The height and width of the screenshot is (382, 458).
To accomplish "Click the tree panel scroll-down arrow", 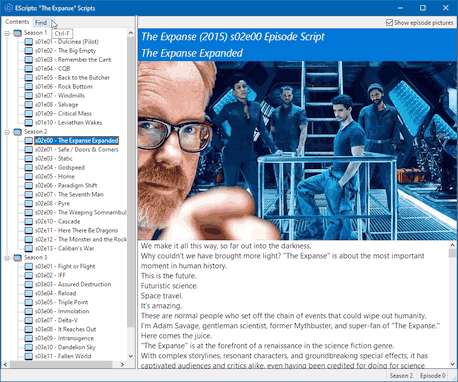I will tap(131, 356).
